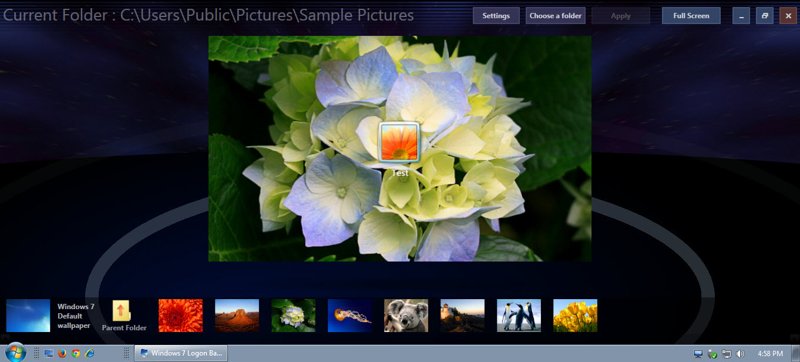Open the Settings button
Screen dimensions: 800x362
pos(496,16)
